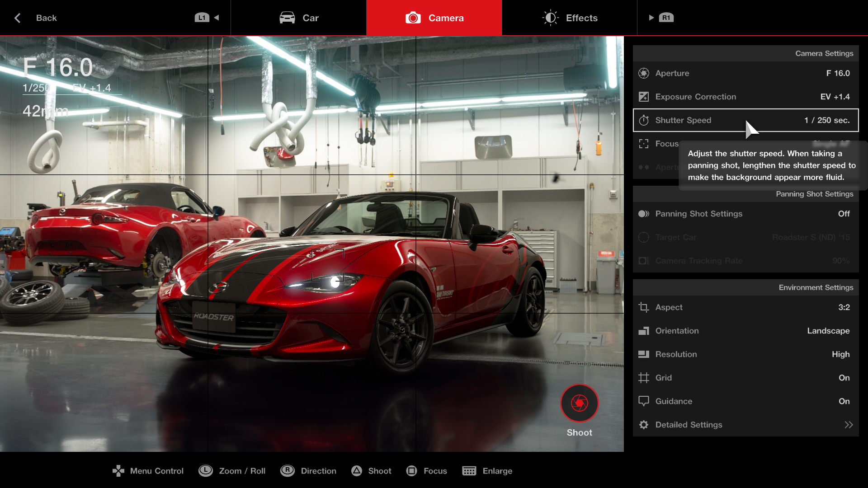Expand Detailed Settings double chevron

coord(848,425)
